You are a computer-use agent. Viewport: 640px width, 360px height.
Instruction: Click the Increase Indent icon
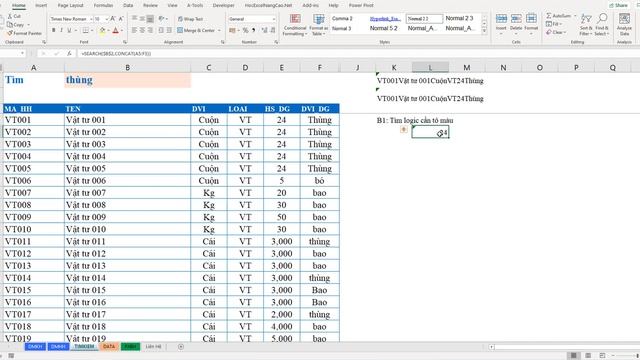pyautogui.click(x=169, y=31)
